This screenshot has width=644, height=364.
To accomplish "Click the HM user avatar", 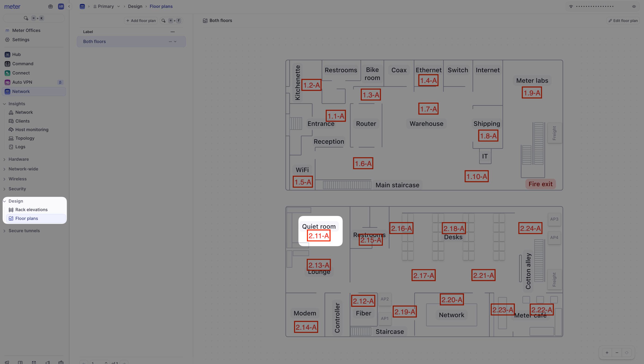I will [x=61, y=6].
